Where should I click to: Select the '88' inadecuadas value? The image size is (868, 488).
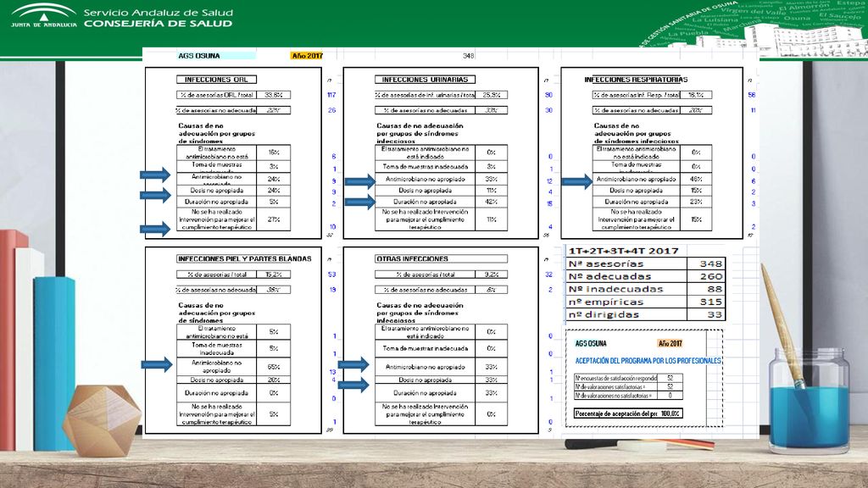[706, 289]
